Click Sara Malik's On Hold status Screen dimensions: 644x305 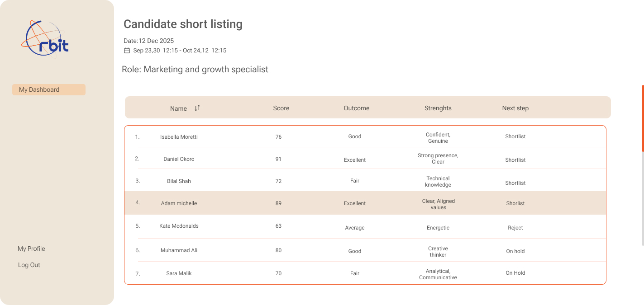pyautogui.click(x=515, y=273)
